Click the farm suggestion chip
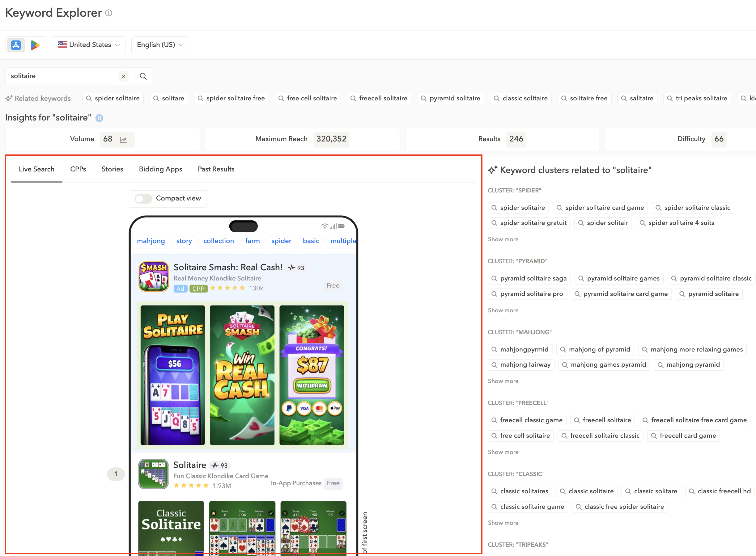Screen dimensions: 756x556 coord(253,241)
